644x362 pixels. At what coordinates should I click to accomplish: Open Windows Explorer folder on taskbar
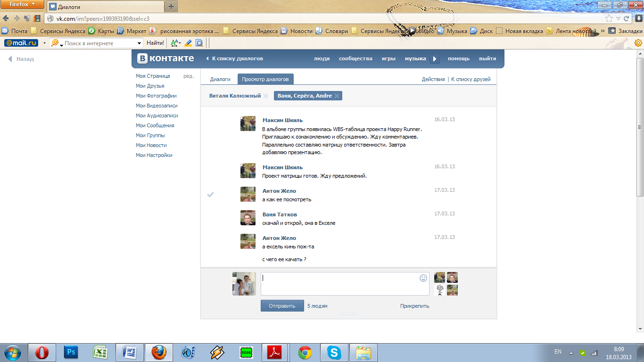pyautogui.click(x=363, y=352)
